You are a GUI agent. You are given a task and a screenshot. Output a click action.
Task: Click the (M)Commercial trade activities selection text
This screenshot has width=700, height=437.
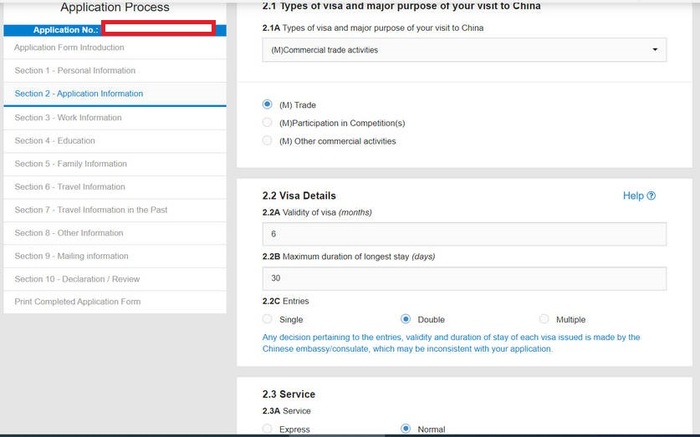tap(325, 50)
